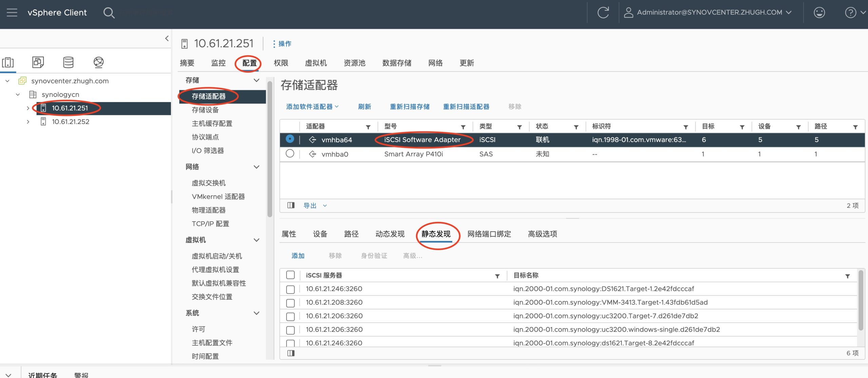Switch to Networking inventory icon
Viewport: 868px width, 378px height.
click(98, 62)
